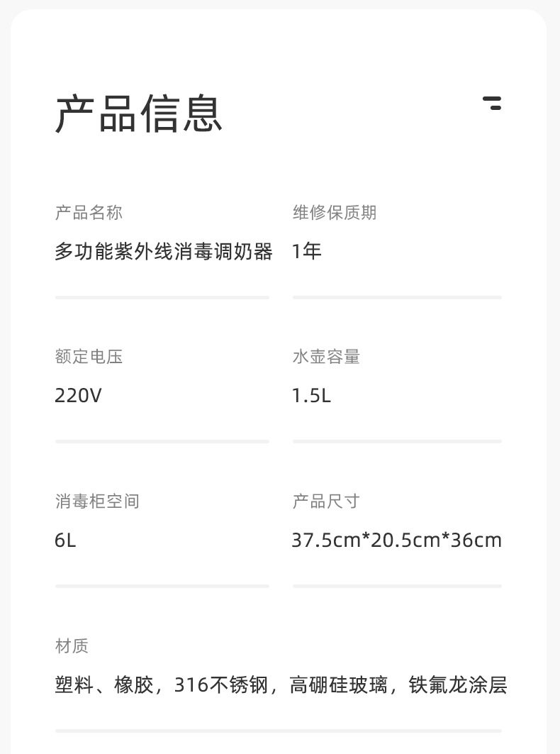Click the divider line below 6L
The width and height of the screenshot is (560, 754).
pyautogui.click(x=162, y=586)
